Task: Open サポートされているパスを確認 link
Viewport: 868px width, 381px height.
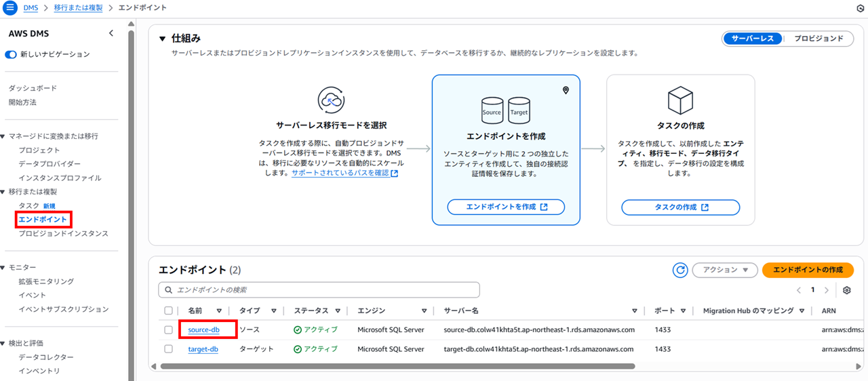Action: pos(344,174)
